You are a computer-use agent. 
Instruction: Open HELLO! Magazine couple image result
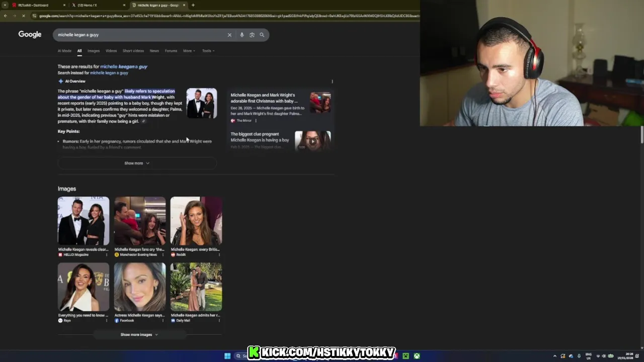84,221
